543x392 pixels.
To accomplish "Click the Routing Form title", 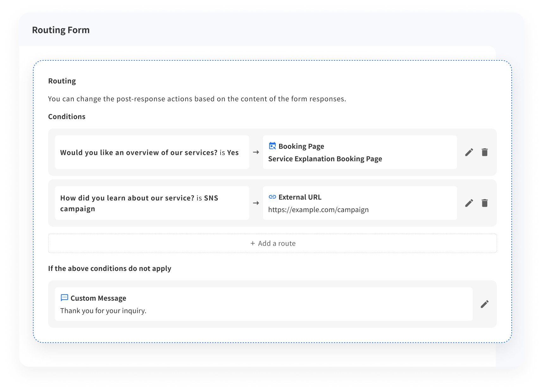I will pyautogui.click(x=61, y=30).
